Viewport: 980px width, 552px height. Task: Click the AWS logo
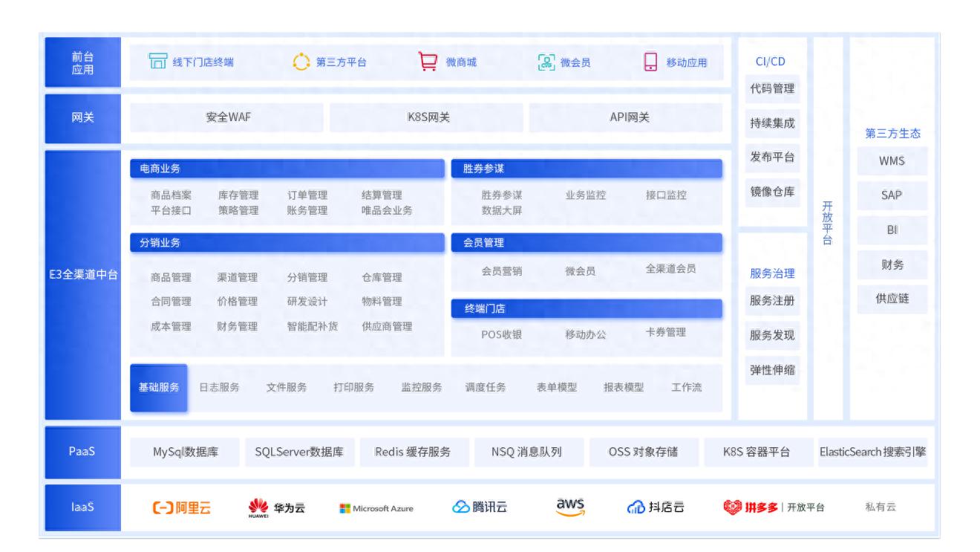pyautogui.click(x=570, y=506)
